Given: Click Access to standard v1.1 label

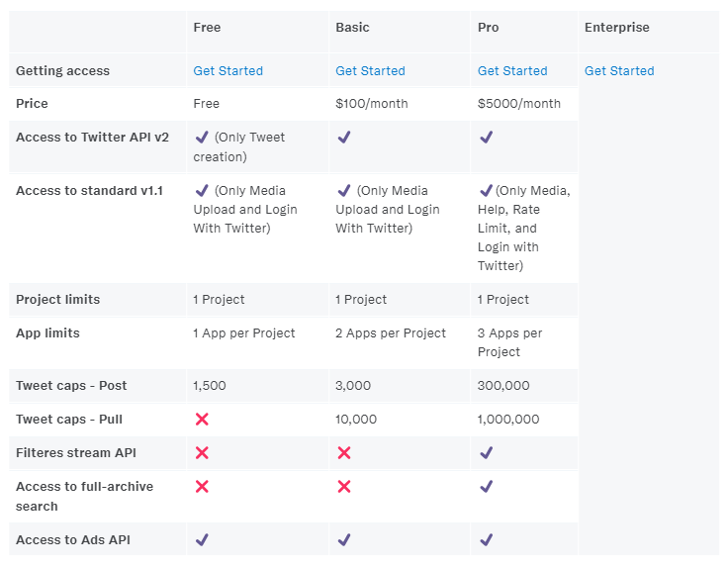Looking at the screenshot, I should pyautogui.click(x=89, y=190).
